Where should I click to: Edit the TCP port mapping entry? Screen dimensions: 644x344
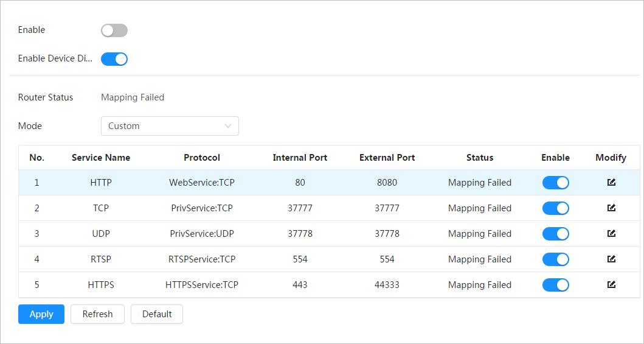click(611, 208)
